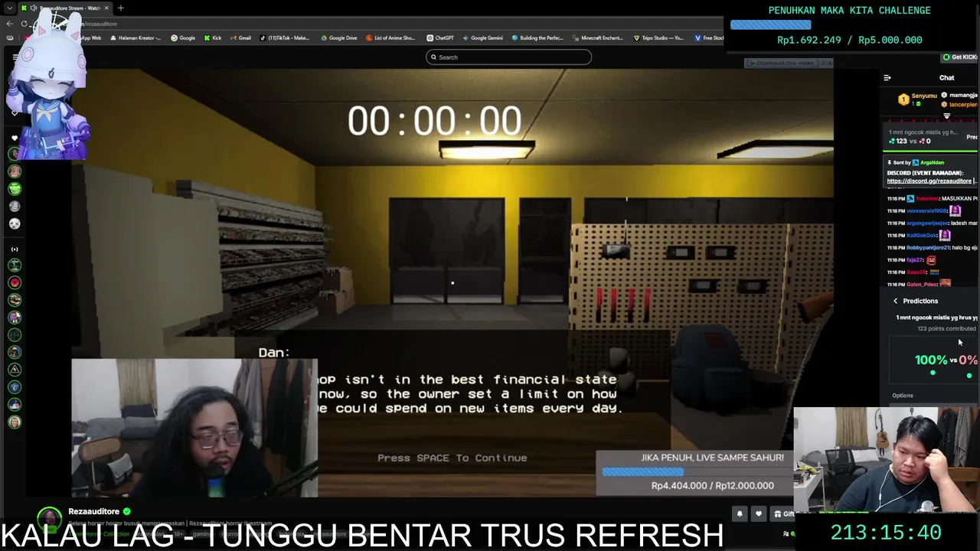
Task: Expand the leaderboard down arrow
Action: click(947, 117)
